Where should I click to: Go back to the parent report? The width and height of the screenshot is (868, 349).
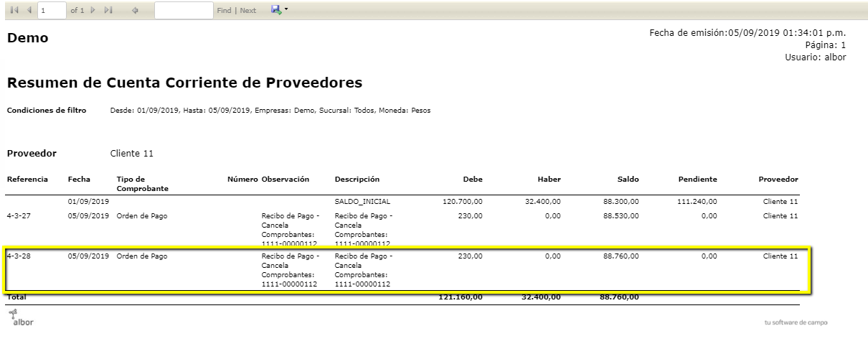tap(136, 11)
